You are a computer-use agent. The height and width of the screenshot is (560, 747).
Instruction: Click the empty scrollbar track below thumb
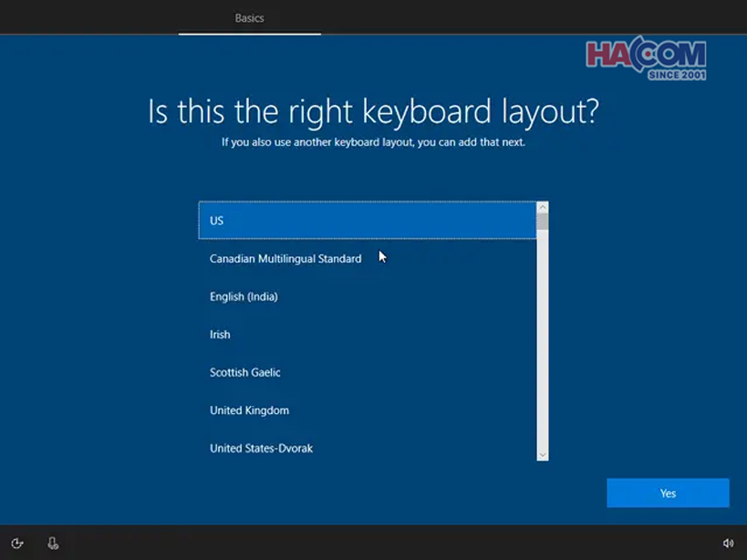point(542,347)
